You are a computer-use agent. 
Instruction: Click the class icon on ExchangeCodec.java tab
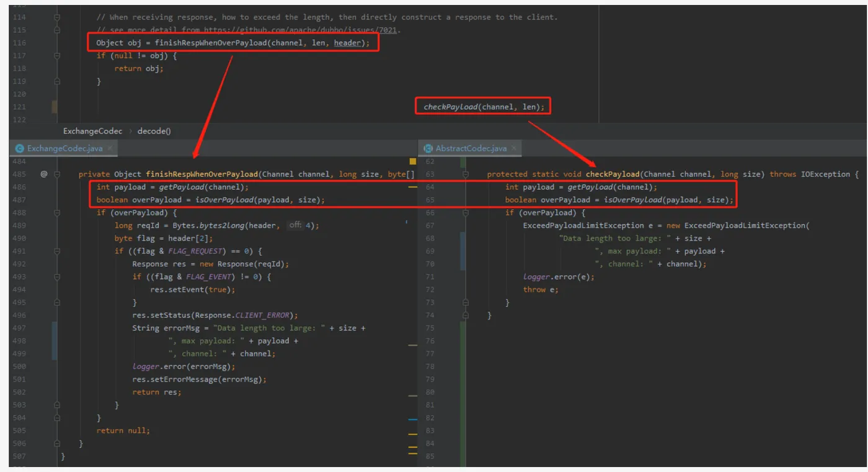(x=19, y=148)
